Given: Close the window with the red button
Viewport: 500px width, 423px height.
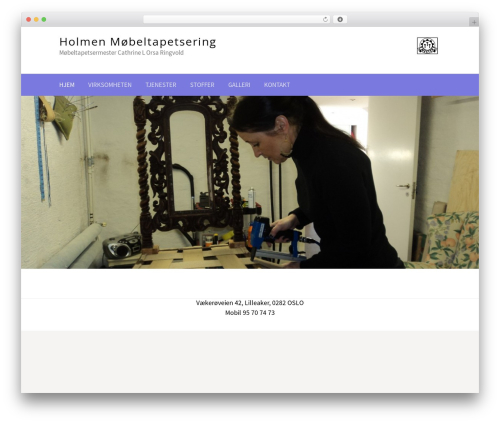Looking at the screenshot, I should pos(29,20).
